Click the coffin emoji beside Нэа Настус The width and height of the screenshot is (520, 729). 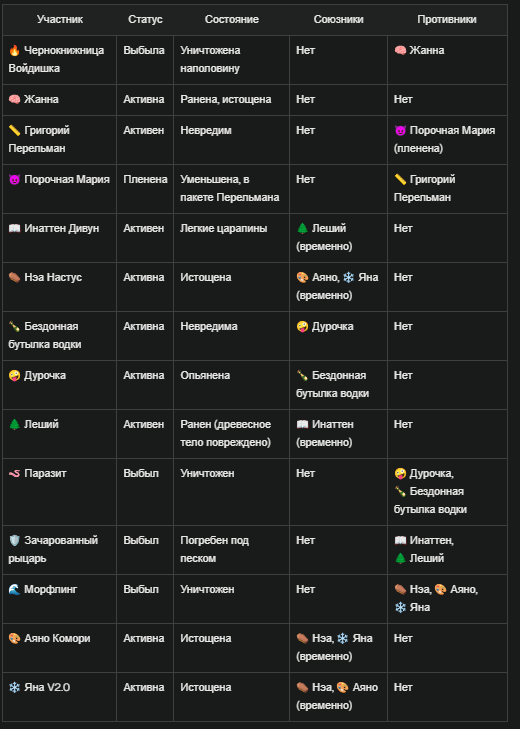pos(14,277)
